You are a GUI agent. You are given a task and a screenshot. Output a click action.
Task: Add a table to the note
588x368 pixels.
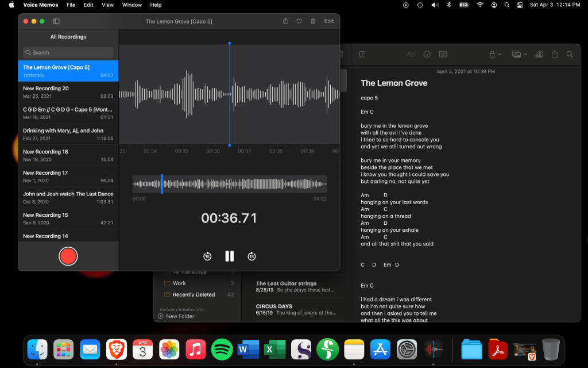pyautogui.click(x=443, y=54)
